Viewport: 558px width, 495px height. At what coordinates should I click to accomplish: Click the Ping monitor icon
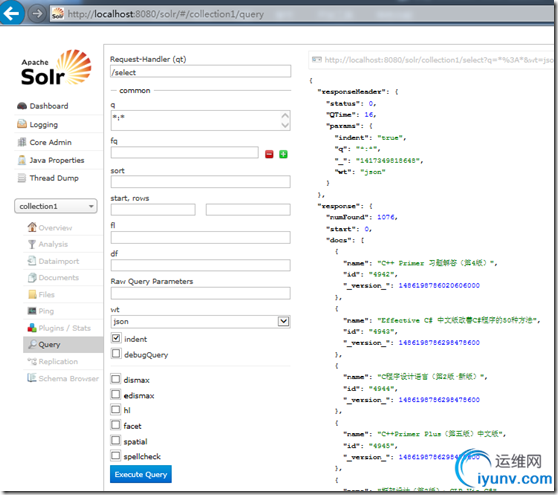click(32, 311)
